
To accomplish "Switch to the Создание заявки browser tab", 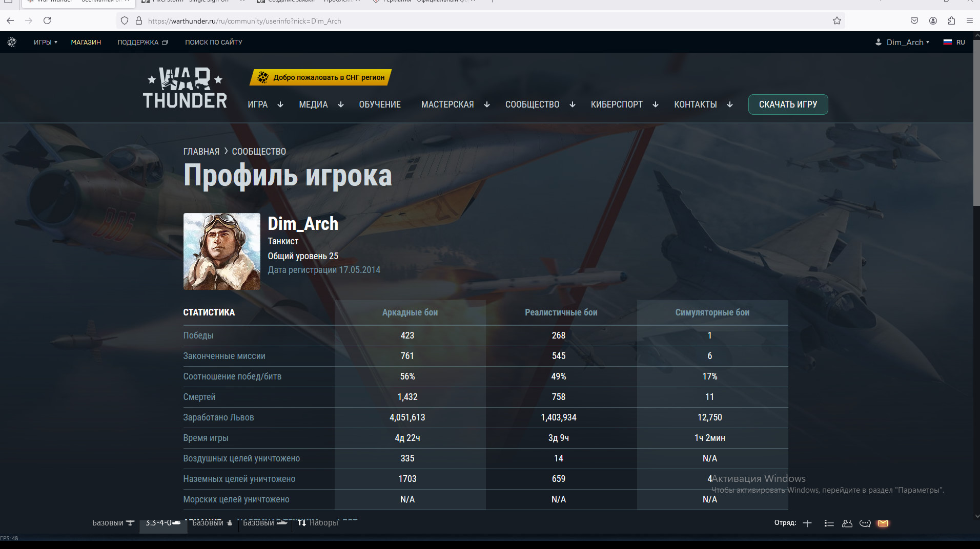I will (308, 2).
